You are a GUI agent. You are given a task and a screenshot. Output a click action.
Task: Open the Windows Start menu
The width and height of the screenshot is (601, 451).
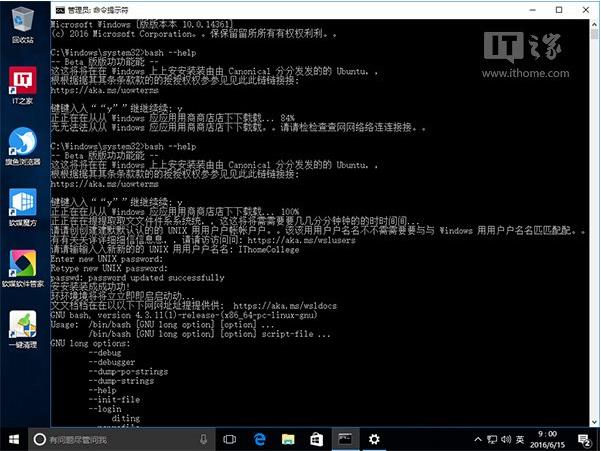[14, 439]
